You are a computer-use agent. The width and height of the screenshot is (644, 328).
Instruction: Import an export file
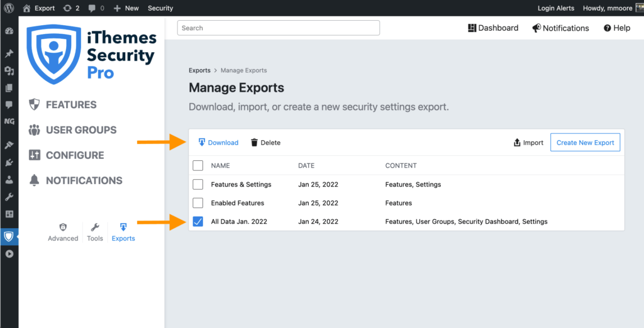528,143
